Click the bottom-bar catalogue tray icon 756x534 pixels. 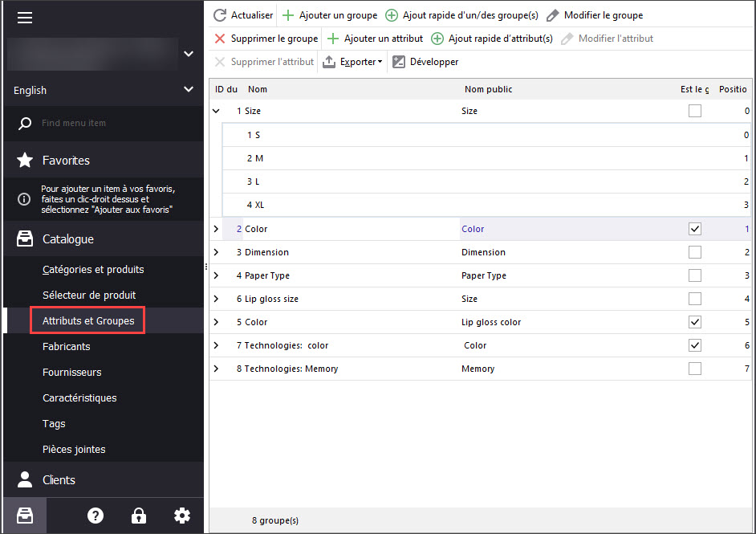coord(25,516)
